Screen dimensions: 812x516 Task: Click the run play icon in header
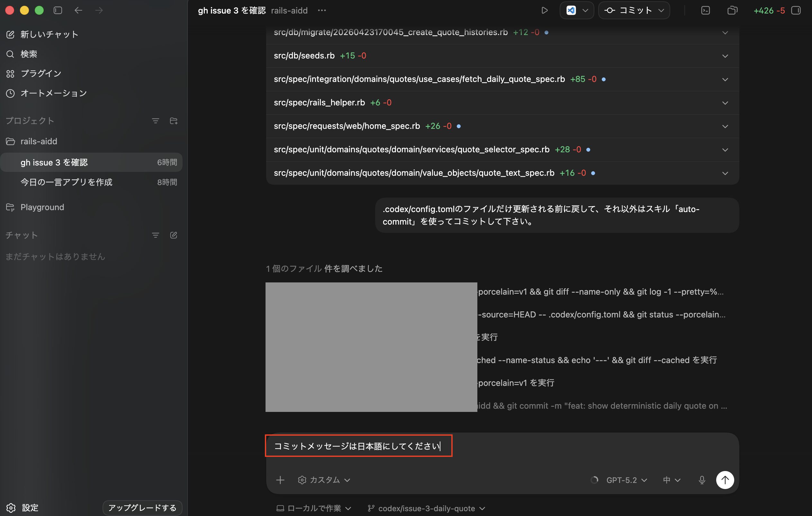coord(544,11)
